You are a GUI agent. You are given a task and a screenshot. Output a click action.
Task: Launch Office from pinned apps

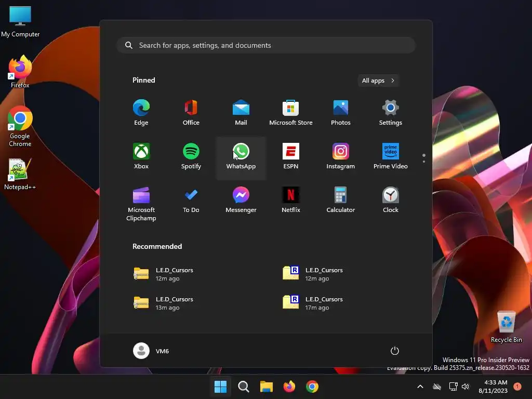[x=191, y=113]
